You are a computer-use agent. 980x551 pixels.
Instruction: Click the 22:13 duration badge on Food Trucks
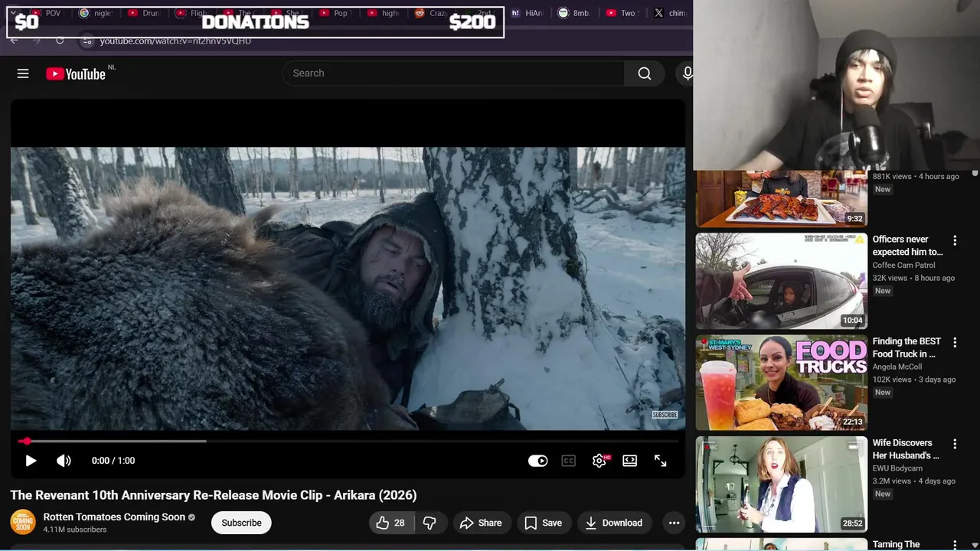click(852, 422)
